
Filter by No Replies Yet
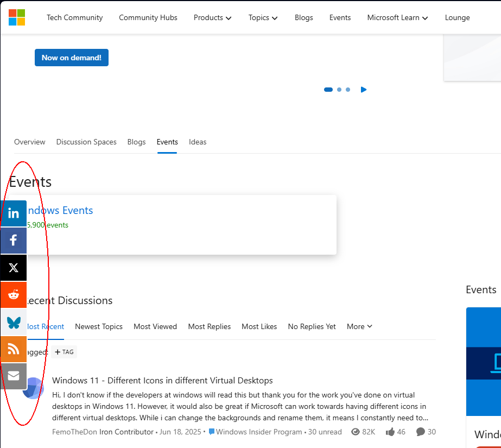point(312,326)
